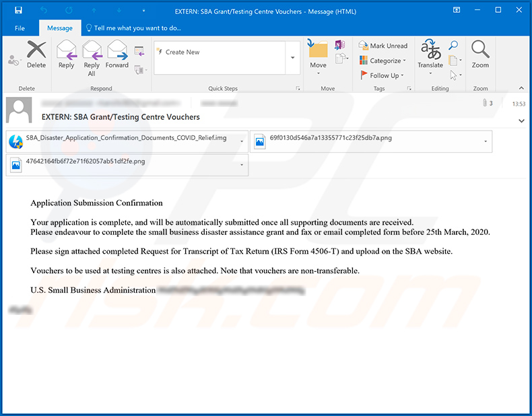
Task: Click the Zoom magnifier button
Action: [480, 55]
